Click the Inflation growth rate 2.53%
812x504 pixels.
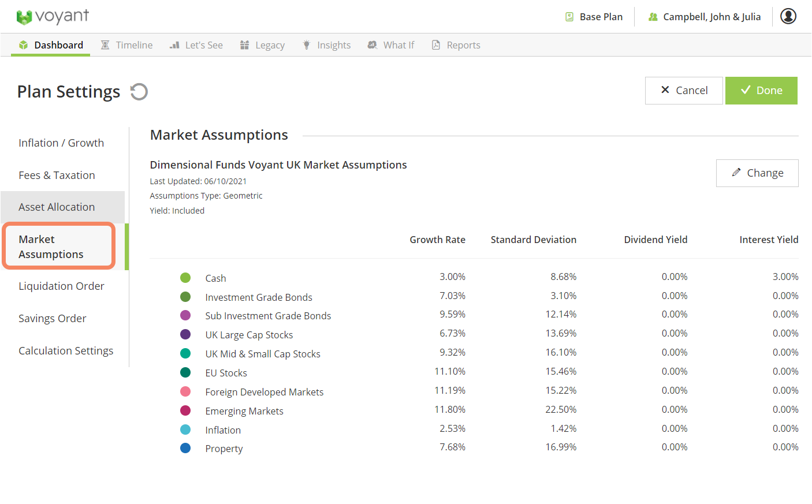pyautogui.click(x=452, y=428)
